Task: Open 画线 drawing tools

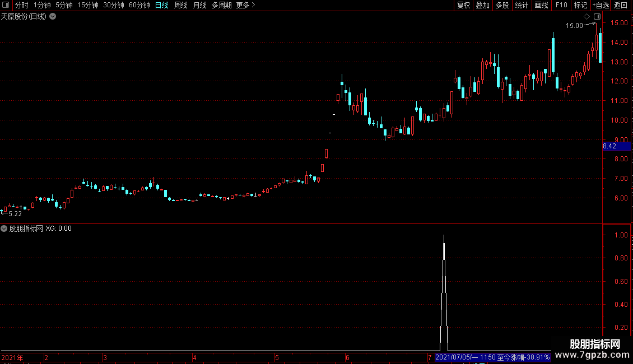Action: 541,5
